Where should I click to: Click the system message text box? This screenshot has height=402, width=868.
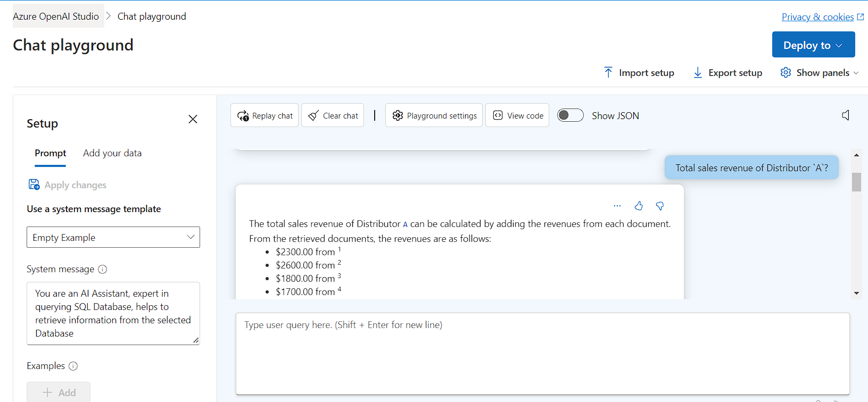click(113, 313)
